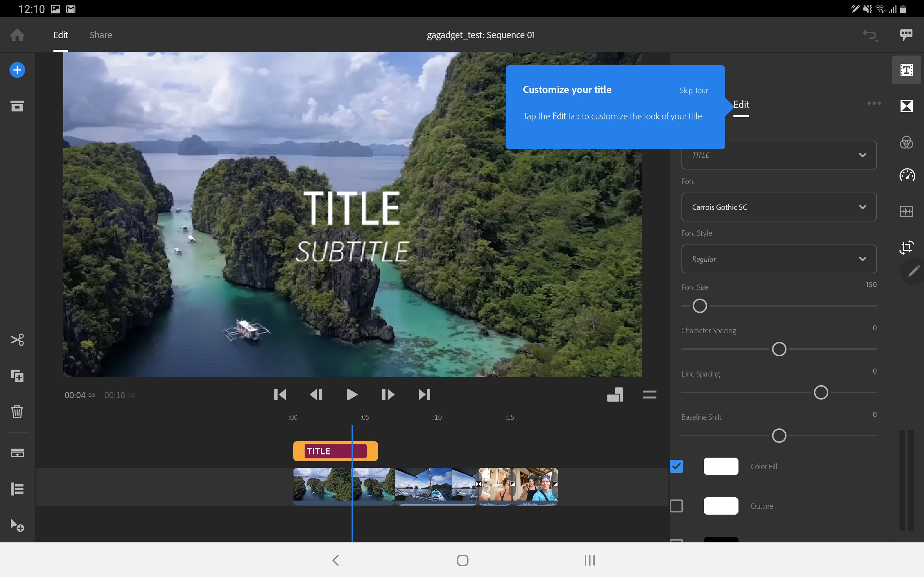Click Skip Tour link

pos(693,91)
